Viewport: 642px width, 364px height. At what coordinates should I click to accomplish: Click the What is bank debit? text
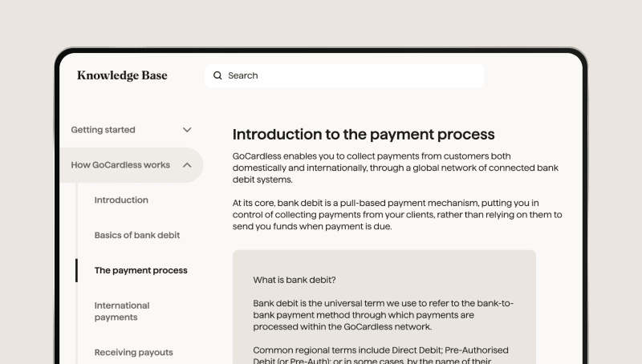295,280
